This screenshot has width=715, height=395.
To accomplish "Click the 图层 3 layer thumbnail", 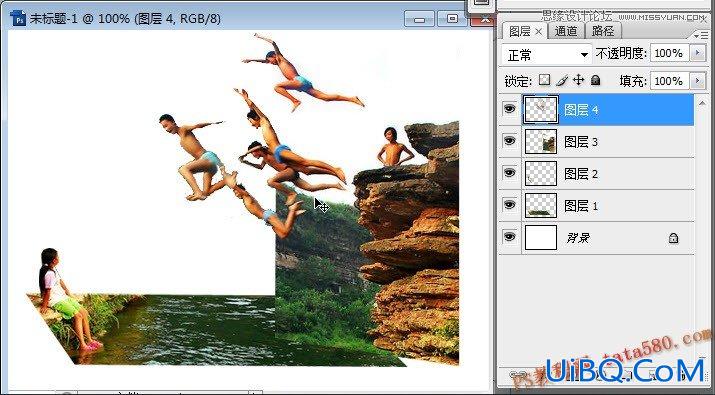I will (541, 141).
